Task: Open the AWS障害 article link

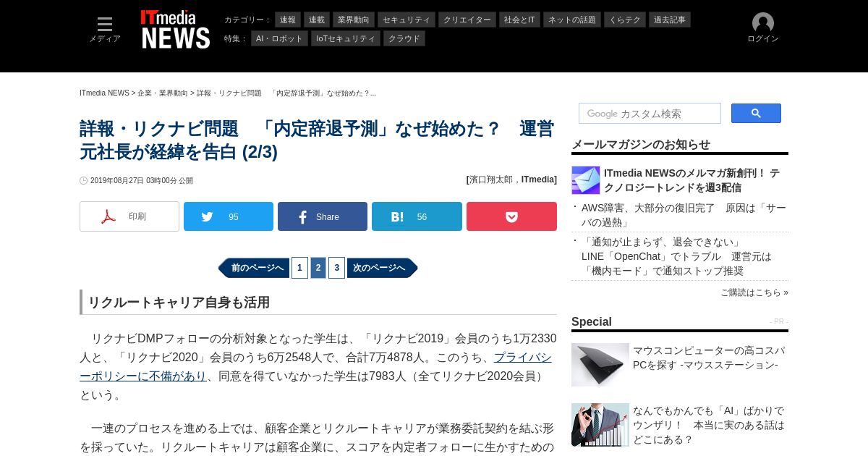Action: pyautogui.click(x=684, y=215)
